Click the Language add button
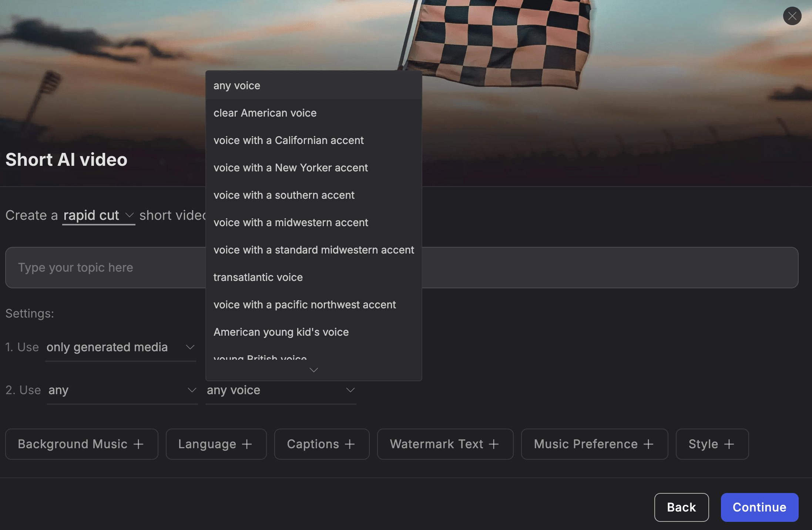This screenshot has width=812, height=530. (x=216, y=443)
